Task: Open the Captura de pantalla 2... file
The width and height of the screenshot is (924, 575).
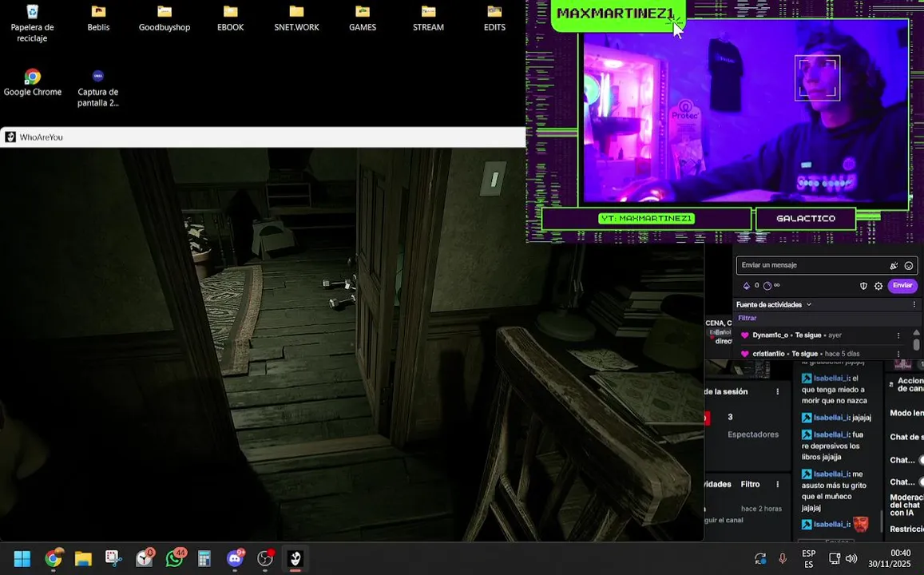Action: [x=97, y=89]
